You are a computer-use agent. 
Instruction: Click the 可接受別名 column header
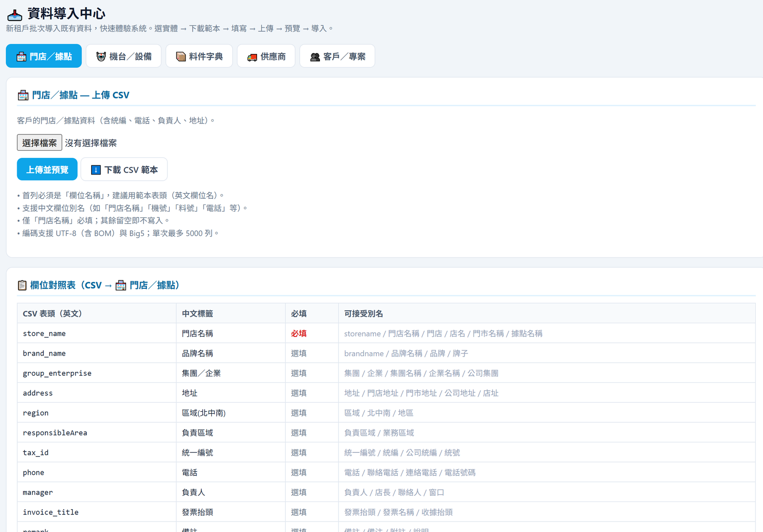click(x=547, y=313)
